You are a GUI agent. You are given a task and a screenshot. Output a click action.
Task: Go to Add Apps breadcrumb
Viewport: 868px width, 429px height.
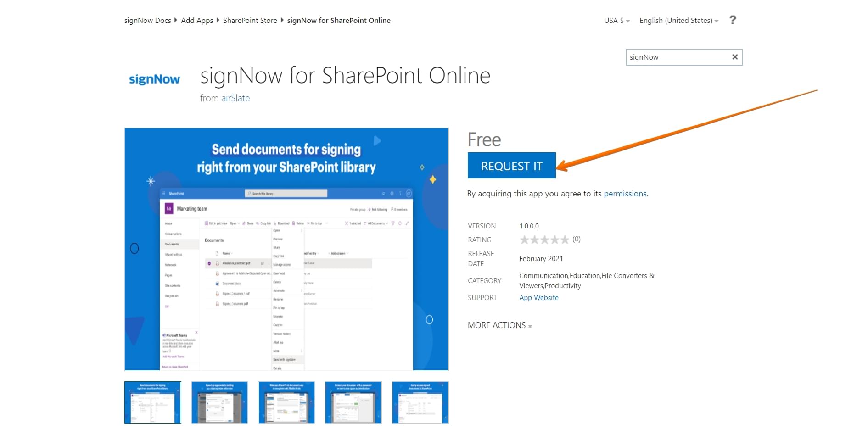click(x=197, y=21)
